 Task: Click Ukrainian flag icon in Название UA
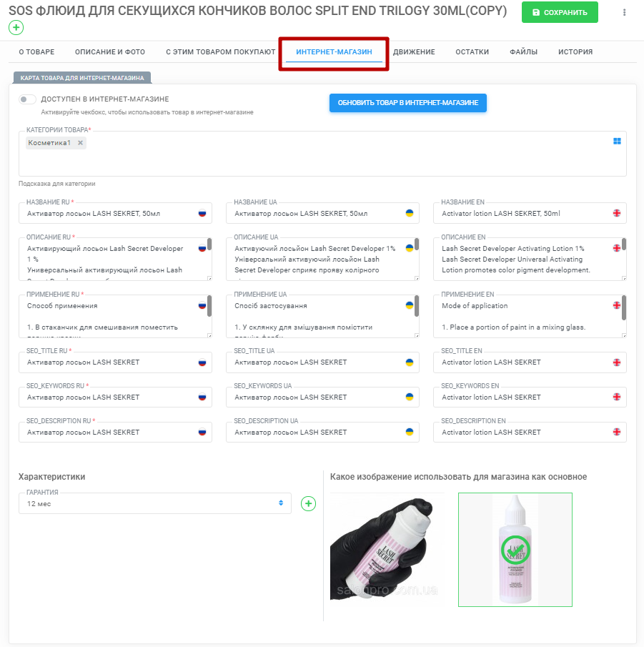pos(410,213)
